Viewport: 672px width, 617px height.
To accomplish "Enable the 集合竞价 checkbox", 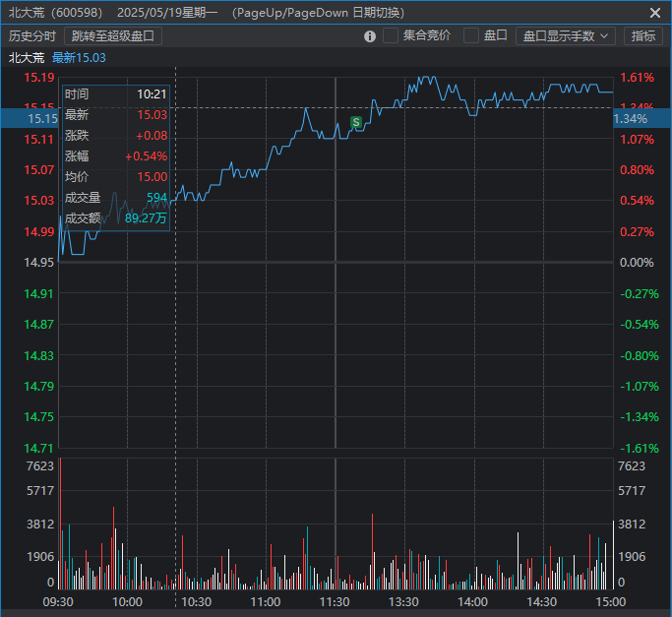I will [x=392, y=36].
